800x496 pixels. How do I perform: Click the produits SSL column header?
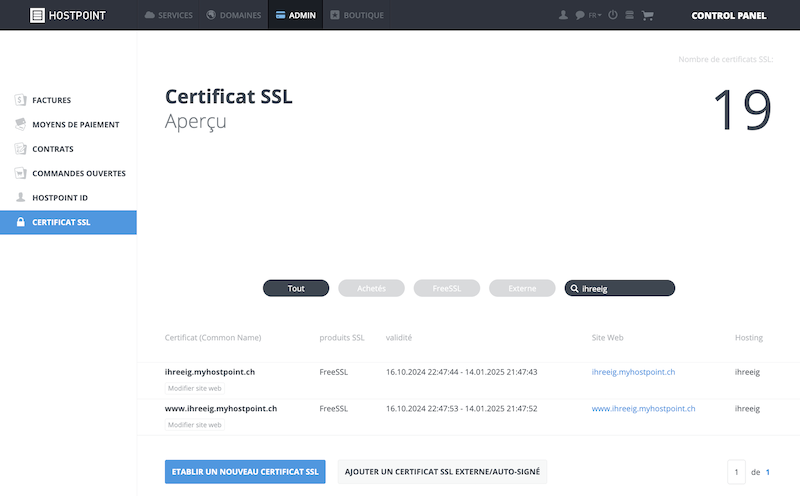pos(342,338)
